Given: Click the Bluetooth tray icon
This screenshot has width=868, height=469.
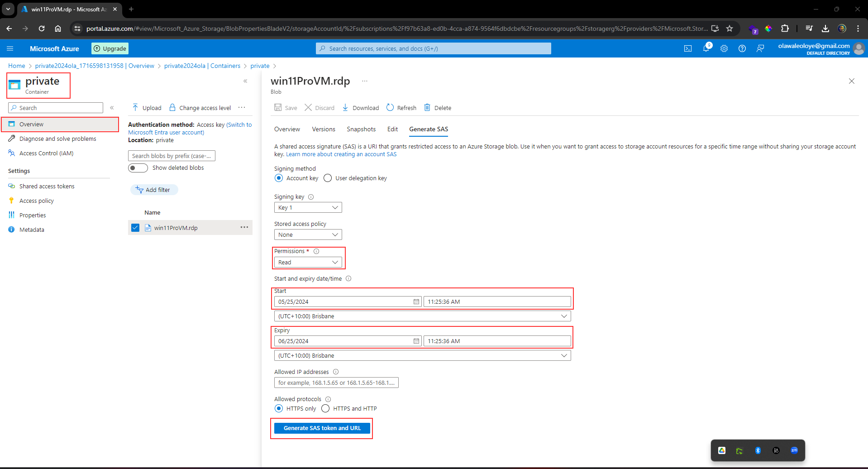Looking at the screenshot, I should click(758, 450).
